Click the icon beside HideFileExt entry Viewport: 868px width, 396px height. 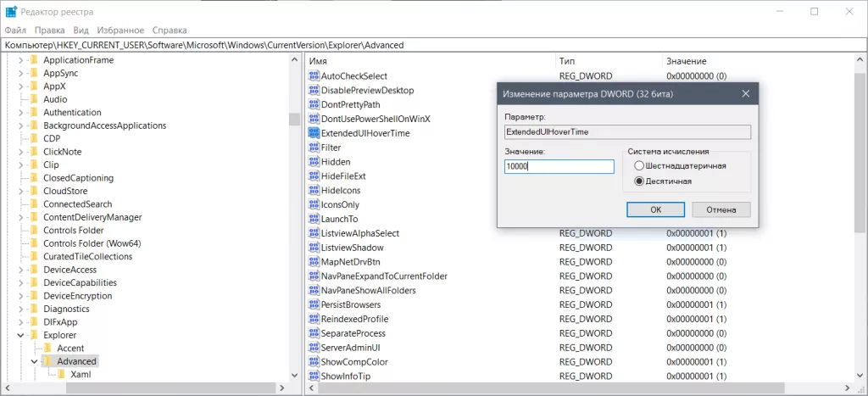pos(314,176)
